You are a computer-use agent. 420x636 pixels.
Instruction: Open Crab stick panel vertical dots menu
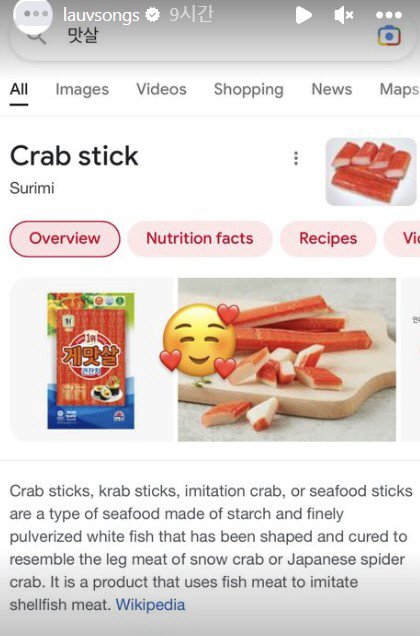click(x=296, y=158)
